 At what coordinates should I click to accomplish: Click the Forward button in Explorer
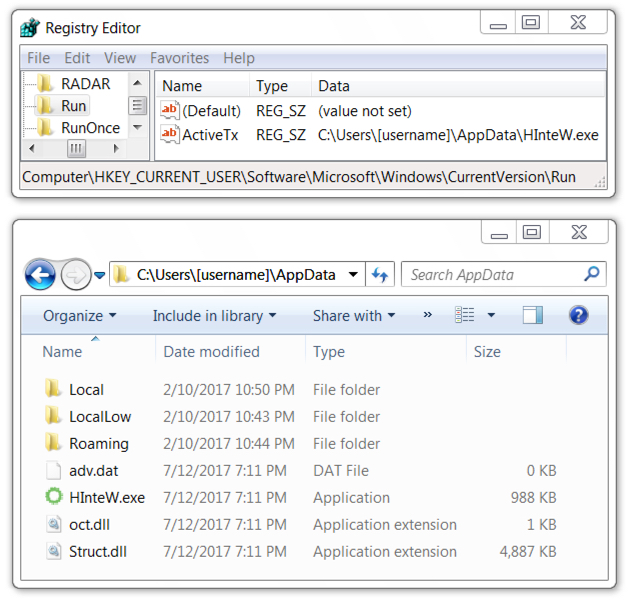click(76, 275)
